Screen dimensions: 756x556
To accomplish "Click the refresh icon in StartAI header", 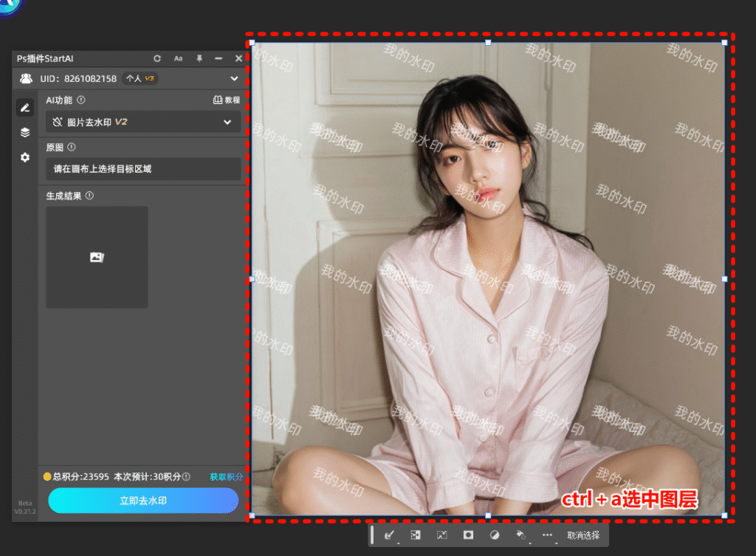I will 157,58.
